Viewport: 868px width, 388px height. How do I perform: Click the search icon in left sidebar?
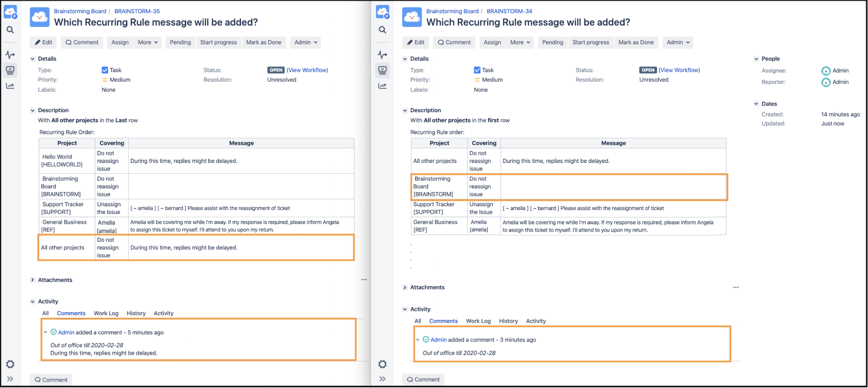click(10, 30)
